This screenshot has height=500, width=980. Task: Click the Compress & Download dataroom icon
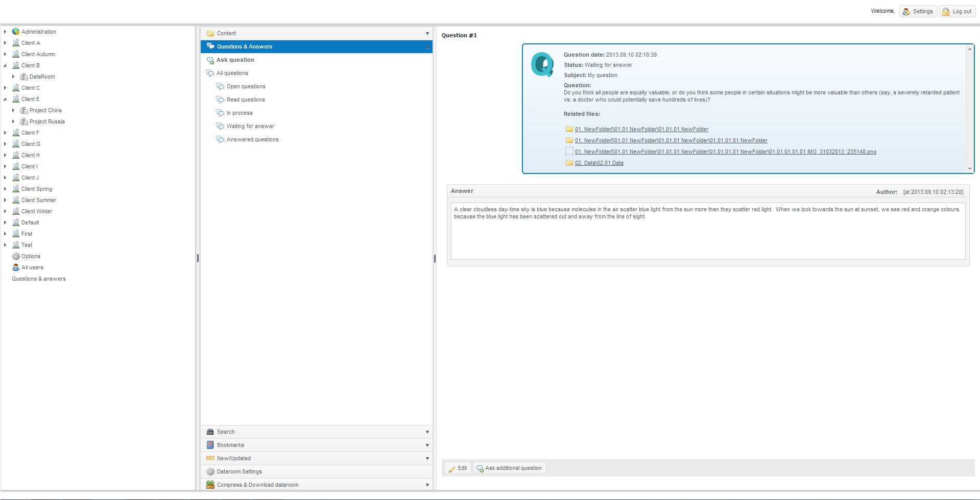[x=210, y=485]
